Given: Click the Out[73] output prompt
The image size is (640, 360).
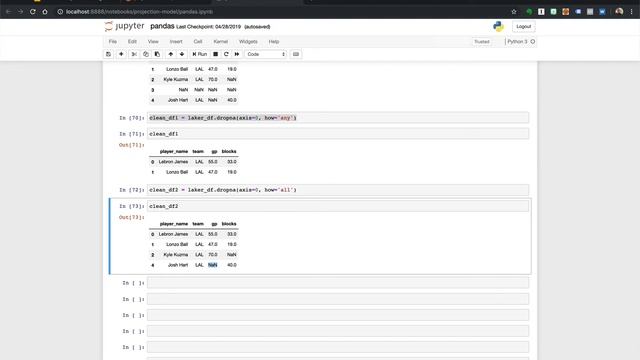Looking at the screenshot, I should tap(131, 217).
